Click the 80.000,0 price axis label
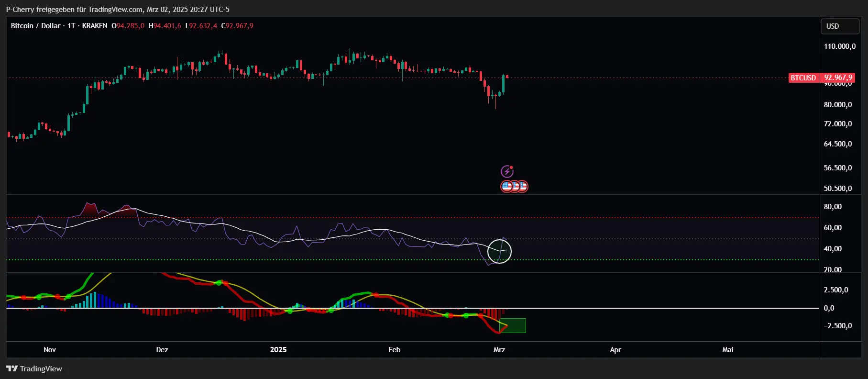The width and height of the screenshot is (868, 379). 838,105
